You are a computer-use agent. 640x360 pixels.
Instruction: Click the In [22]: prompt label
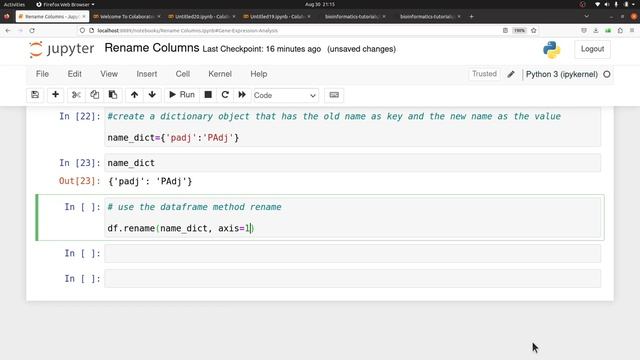(80, 116)
